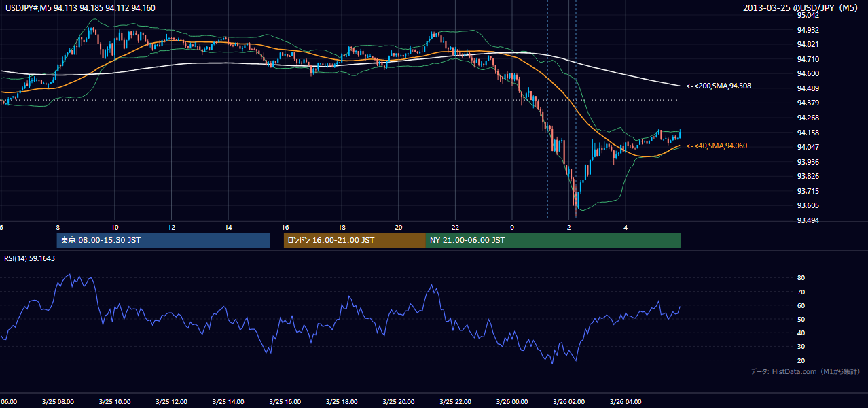
Task: Click the Tokyo 08:00-15:30 JST session bar
Action: [x=163, y=240]
